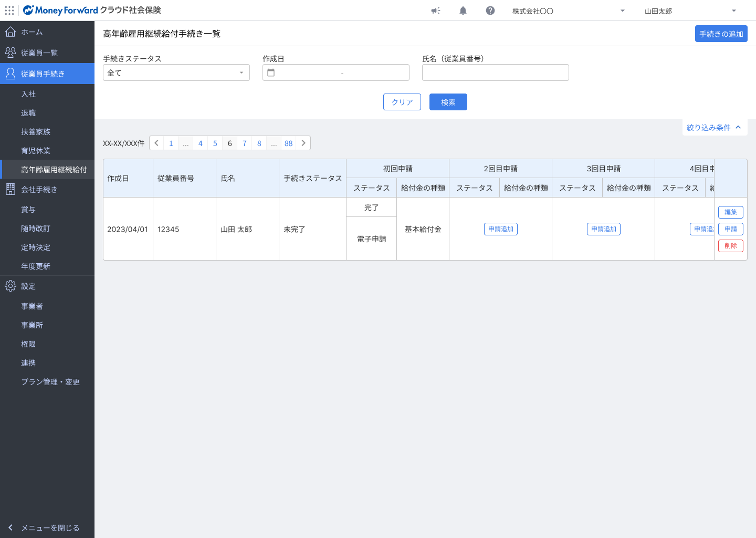The height and width of the screenshot is (538, 756).
Task: Click the red 削除 button
Action: pos(731,246)
